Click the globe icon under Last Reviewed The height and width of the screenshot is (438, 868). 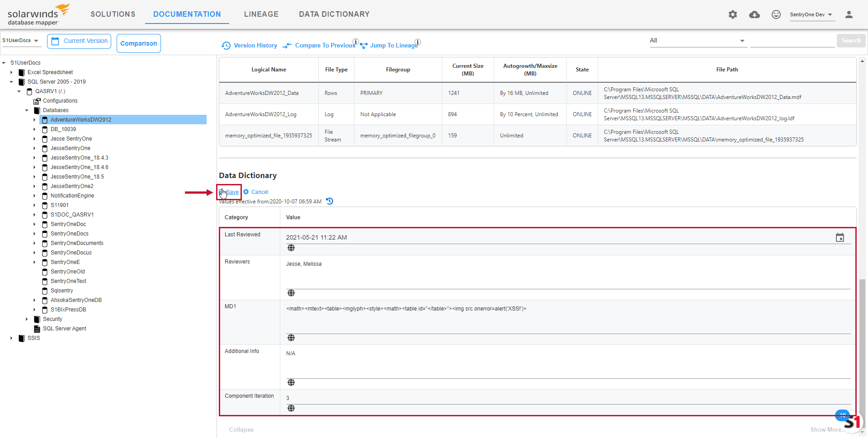291,248
